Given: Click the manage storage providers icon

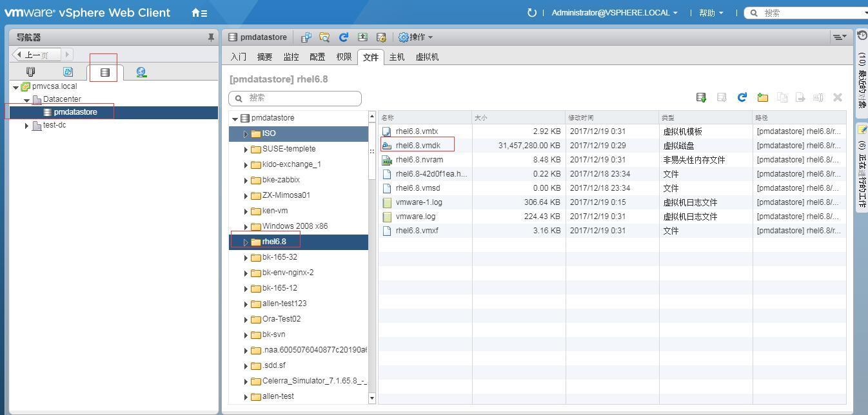Looking at the screenshot, I should [381, 37].
